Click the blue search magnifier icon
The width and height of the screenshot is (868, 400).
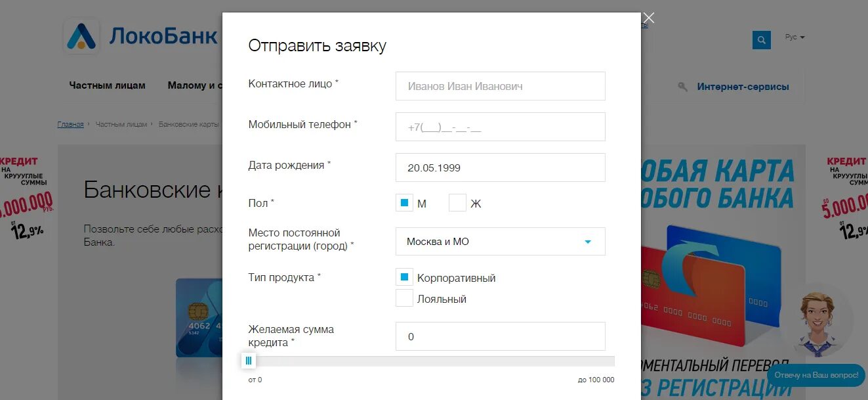click(x=761, y=40)
